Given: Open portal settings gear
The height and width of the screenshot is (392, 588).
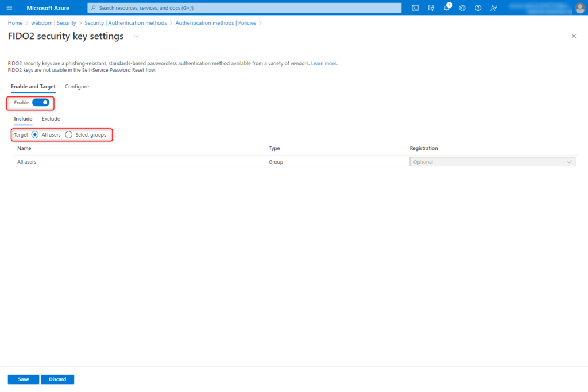Looking at the screenshot, I should [462, 8].
